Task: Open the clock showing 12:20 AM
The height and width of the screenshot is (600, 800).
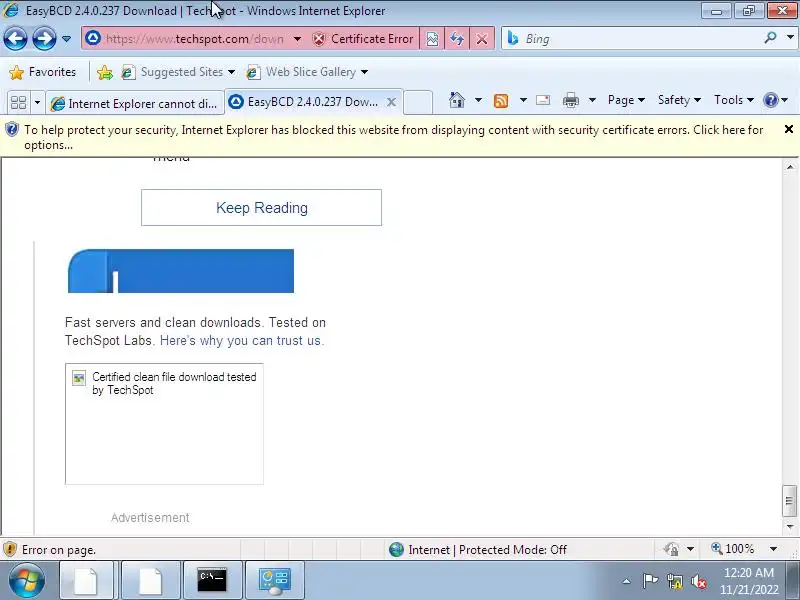Action: (749, 581)
